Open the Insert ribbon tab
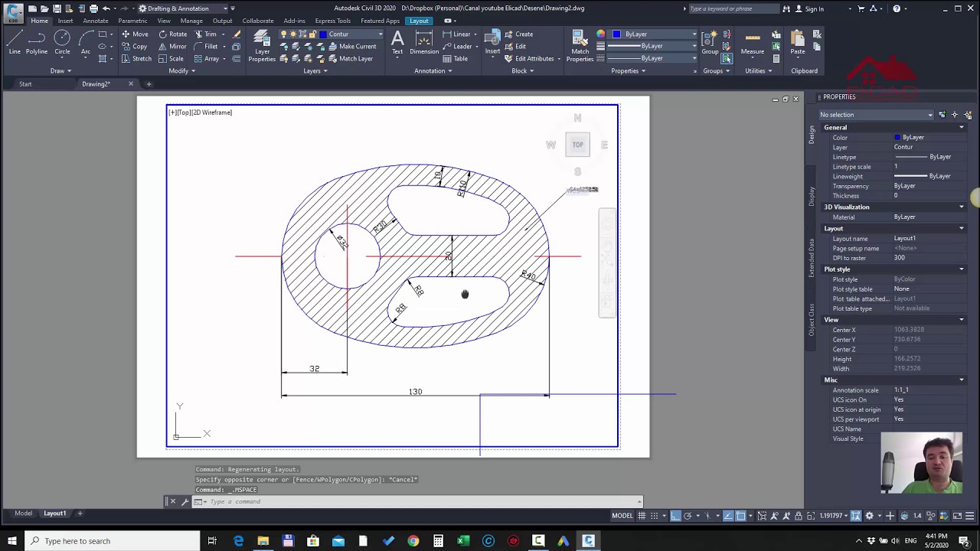Viewport: 980px width, 551px height. [x=65, y=21]
